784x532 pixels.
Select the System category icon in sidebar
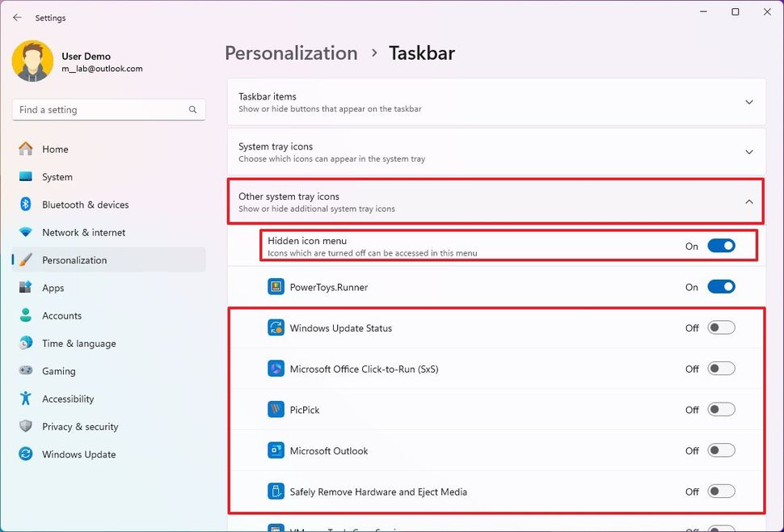pos(25,177)
